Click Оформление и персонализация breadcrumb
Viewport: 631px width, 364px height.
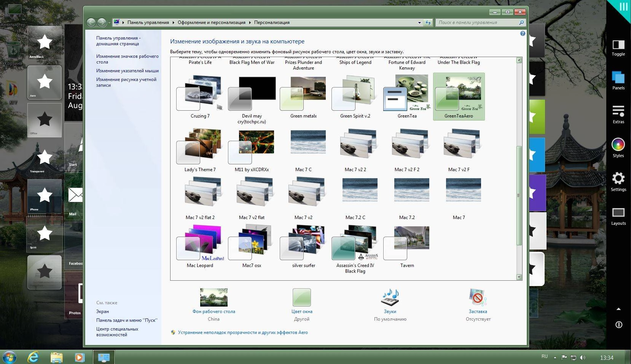tap(211, 22)
